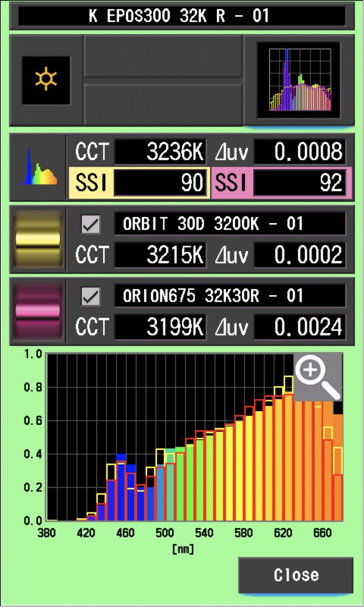Select the yellow reference color roller
This screenshot has width=364, height=607.
coord(38,240)
